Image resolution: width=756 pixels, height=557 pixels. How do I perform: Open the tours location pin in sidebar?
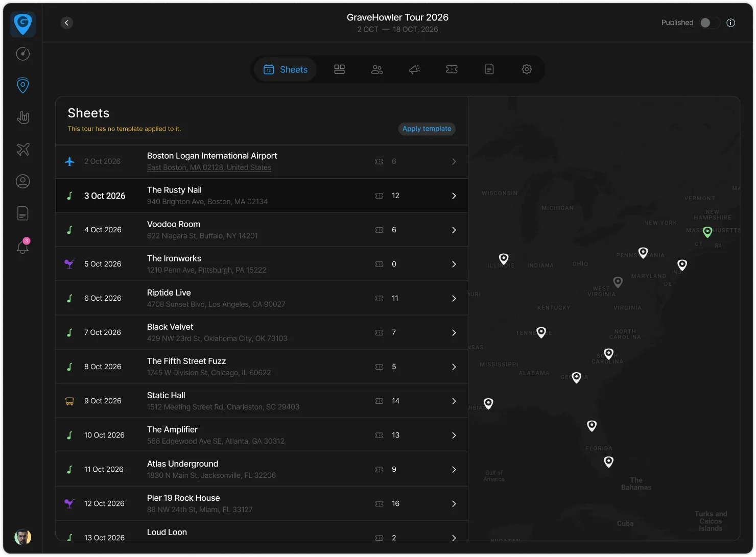[23, 85]
